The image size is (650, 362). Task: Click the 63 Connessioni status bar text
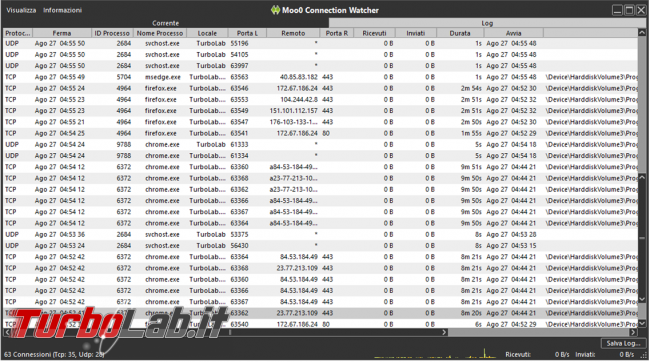coord(54,355)
